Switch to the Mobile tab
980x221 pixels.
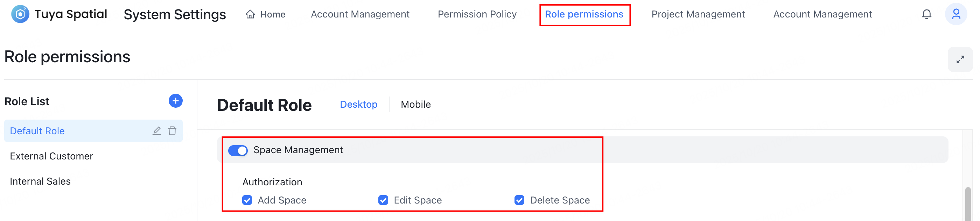pos(415,105)
